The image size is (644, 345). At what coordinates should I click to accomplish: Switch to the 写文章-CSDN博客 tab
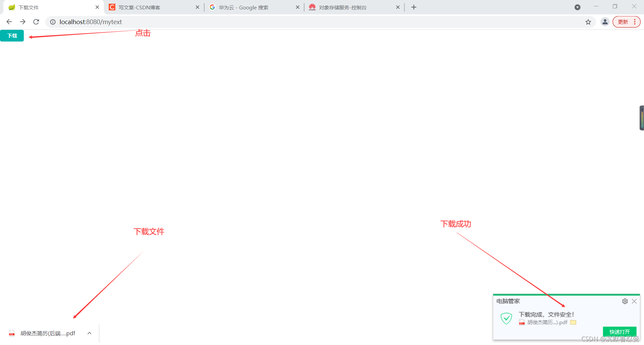(154, 7)
